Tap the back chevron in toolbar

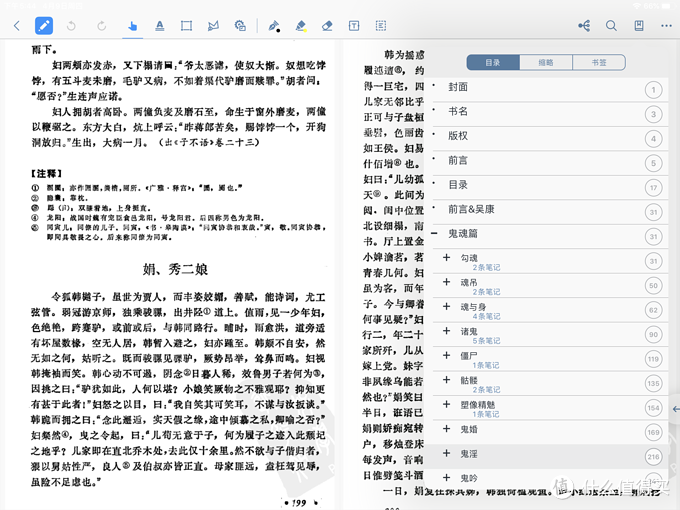coord(16,26)
